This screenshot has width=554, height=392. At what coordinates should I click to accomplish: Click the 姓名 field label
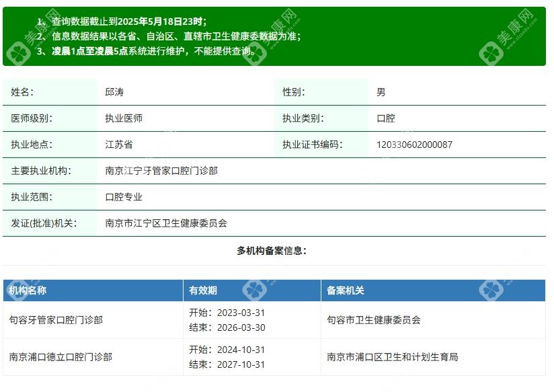click(22, 92)
